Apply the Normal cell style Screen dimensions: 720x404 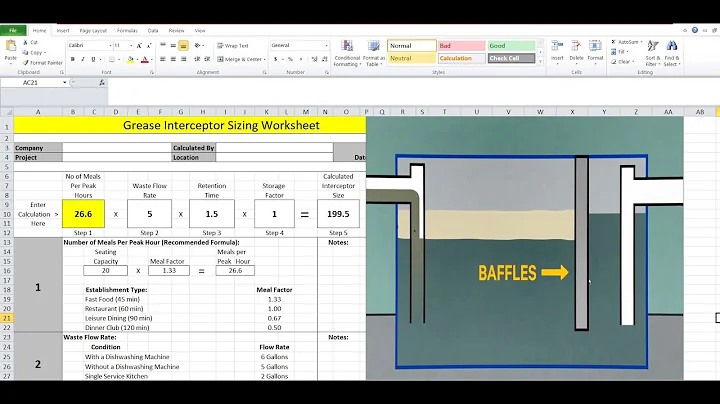coord(412,46)
